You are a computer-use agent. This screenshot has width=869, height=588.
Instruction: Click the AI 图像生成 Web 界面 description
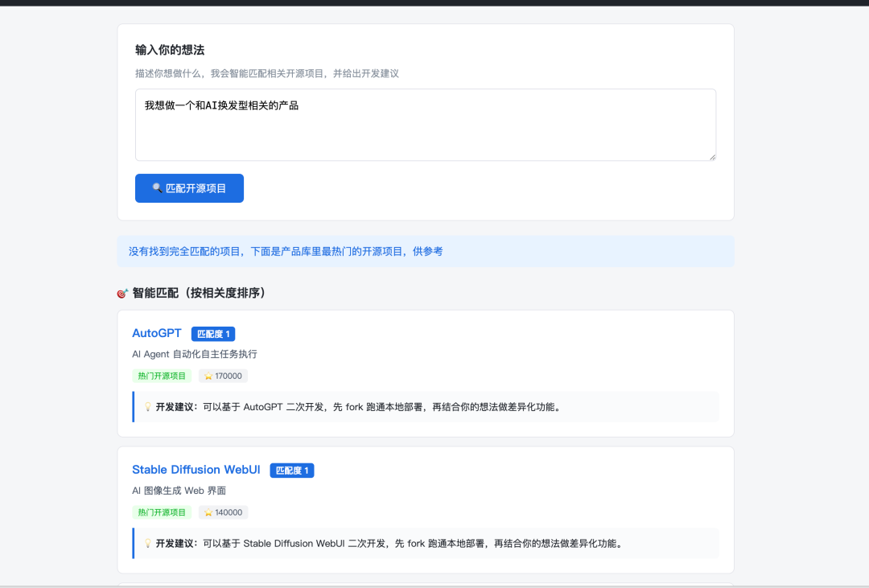click(179, 491)
